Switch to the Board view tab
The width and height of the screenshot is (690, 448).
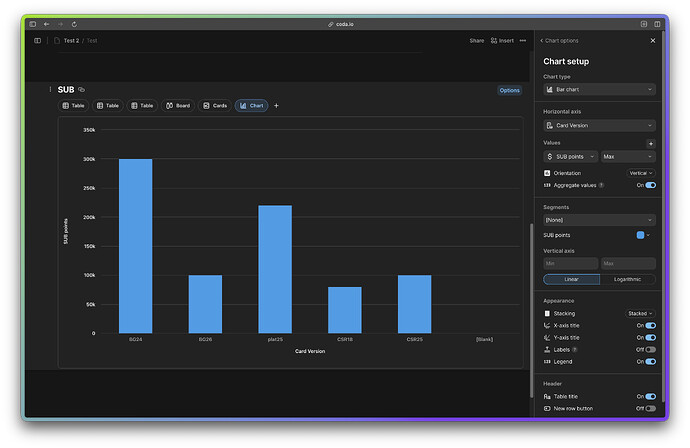(x=178, y=105)
